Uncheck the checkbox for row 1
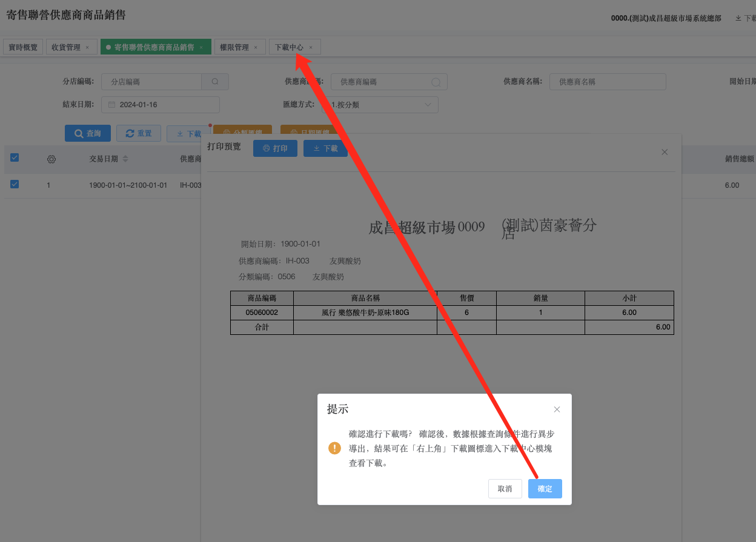This screenshot has height=542, width=756. [15, 185]
